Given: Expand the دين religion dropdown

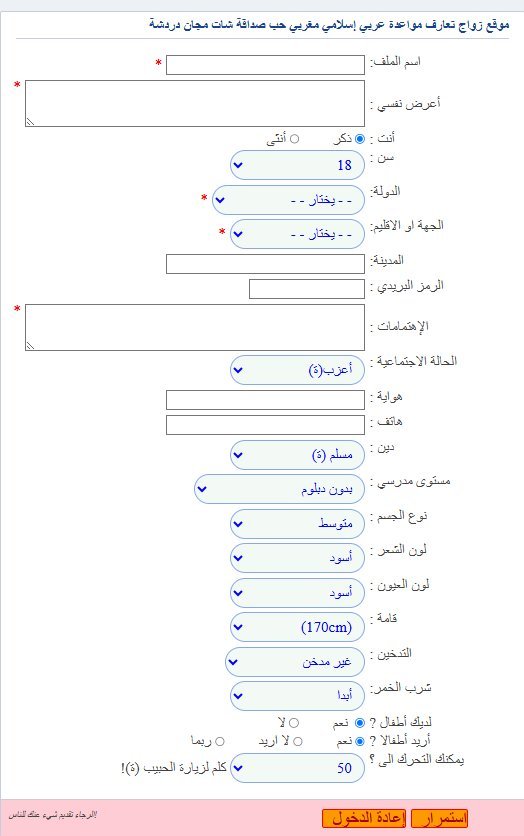Looking at the screenshot, I should (x=297, y=455).
